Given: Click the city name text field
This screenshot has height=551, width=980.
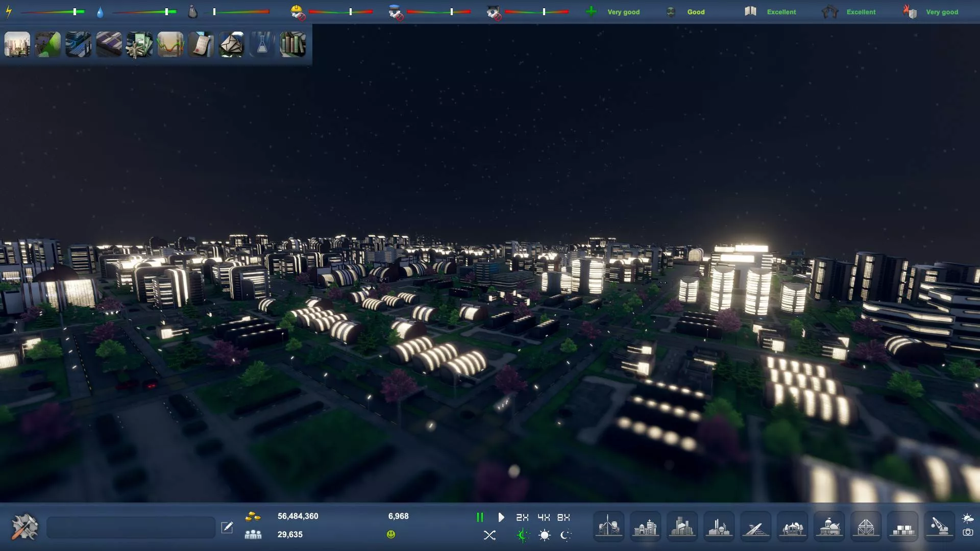Looking at the screenshot, I should click(131, 527).
